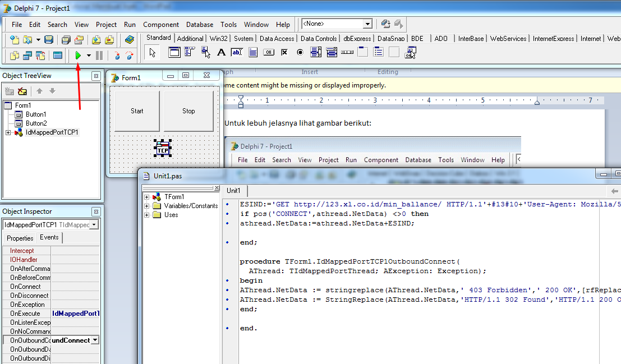
Task: Select the Edit component in palette
Action: click(237, 52)
